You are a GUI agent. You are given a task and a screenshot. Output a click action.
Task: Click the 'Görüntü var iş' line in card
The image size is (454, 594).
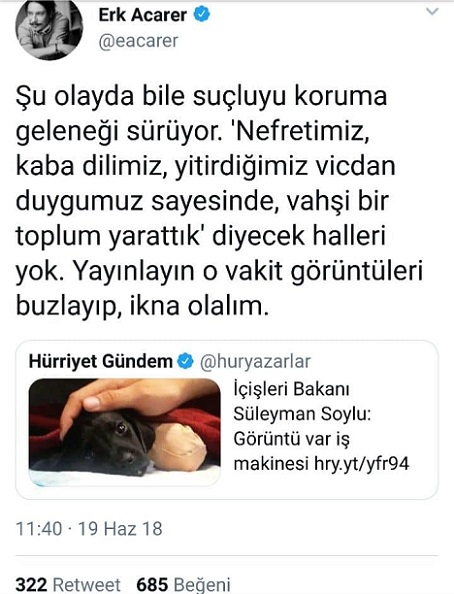click(x=291, y=439)
